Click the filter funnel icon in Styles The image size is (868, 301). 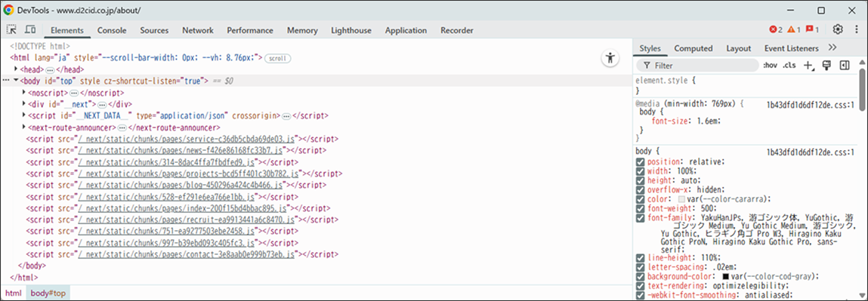[x=647, y=66]
